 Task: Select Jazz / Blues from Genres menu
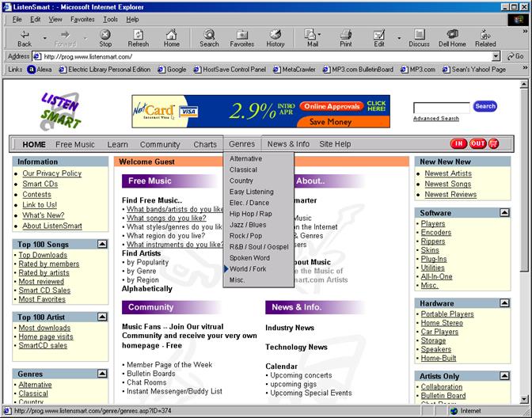point(248,225)
